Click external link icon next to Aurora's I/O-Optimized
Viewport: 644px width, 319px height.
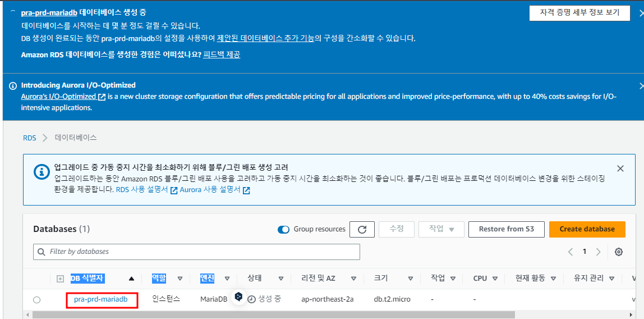coord(102,97)
